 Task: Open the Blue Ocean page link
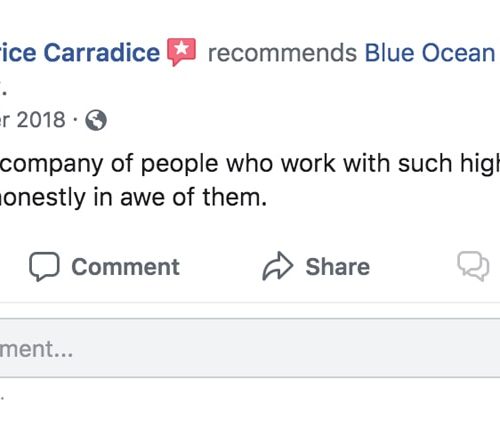tap(432, 53)
